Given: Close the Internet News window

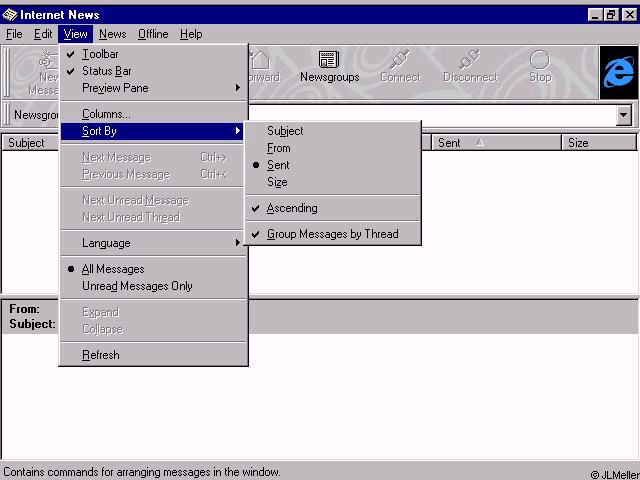Looking at the screenshot, I should tap(629, 15).
